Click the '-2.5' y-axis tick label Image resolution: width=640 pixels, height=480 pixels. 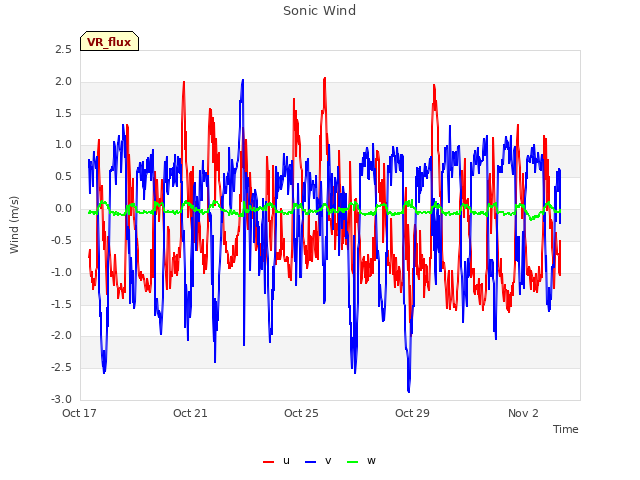[x=61, y=367]
